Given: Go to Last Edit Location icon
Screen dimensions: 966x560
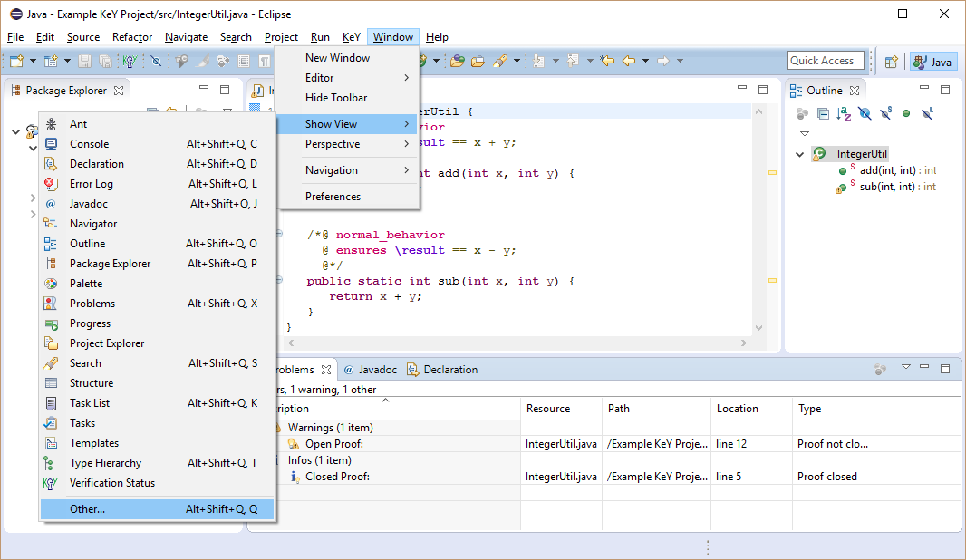Looking at the screenshot, I should [x=607, y=61].
